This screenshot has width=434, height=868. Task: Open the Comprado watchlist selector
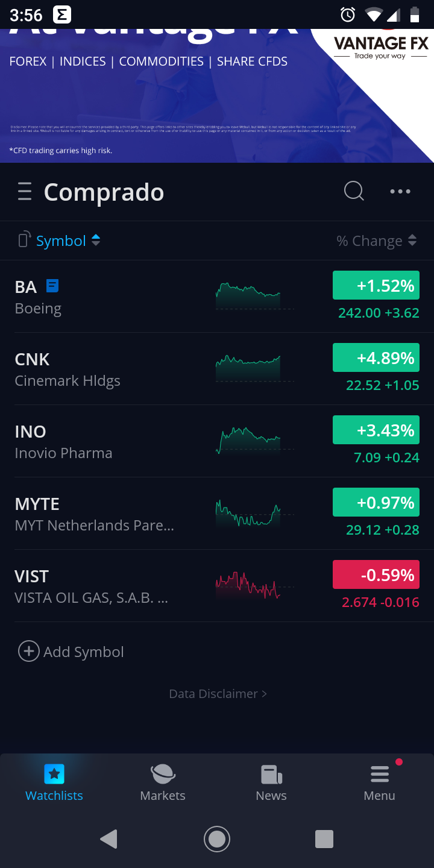coord(104,192)
